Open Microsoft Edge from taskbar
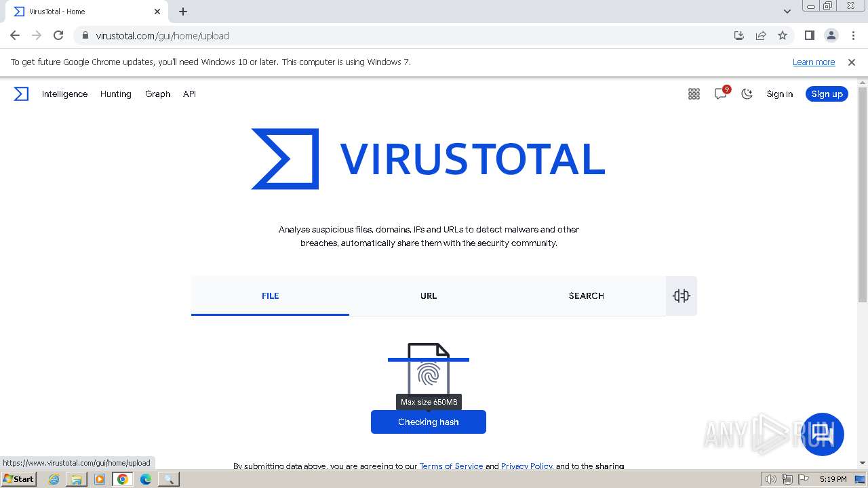Viewport: 868px width, 488px height. [x=145, y=479]
